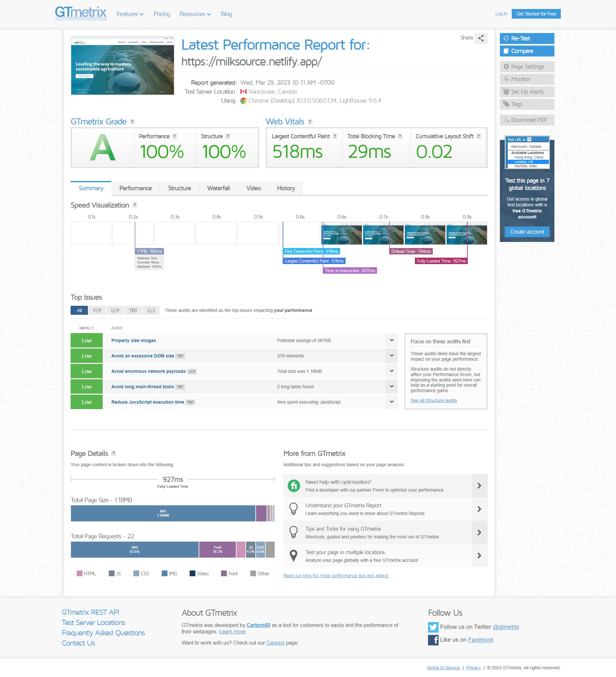
Task: Expand the Avoid excessive DOM size audit
Action: coord(392,356)
